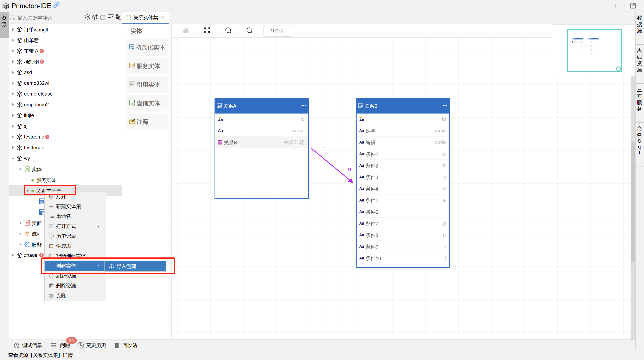
Task: Click the new application cube-plus icon
Action: (95, 17)
